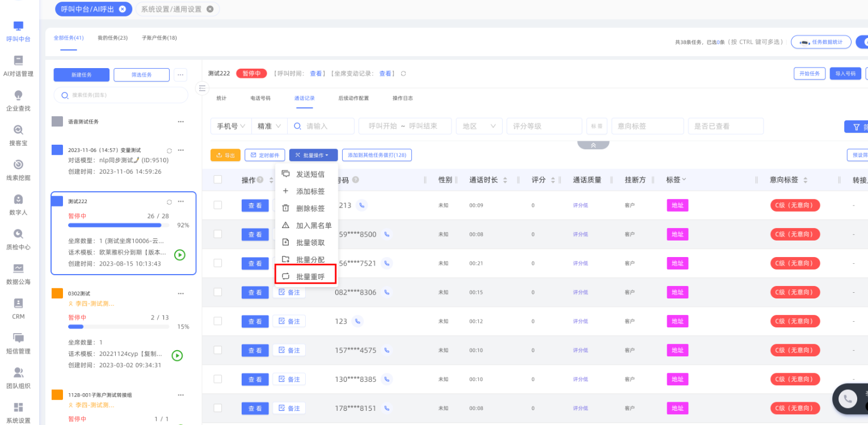Click the 质检中心 sidebar icon

tap(18, 238)
